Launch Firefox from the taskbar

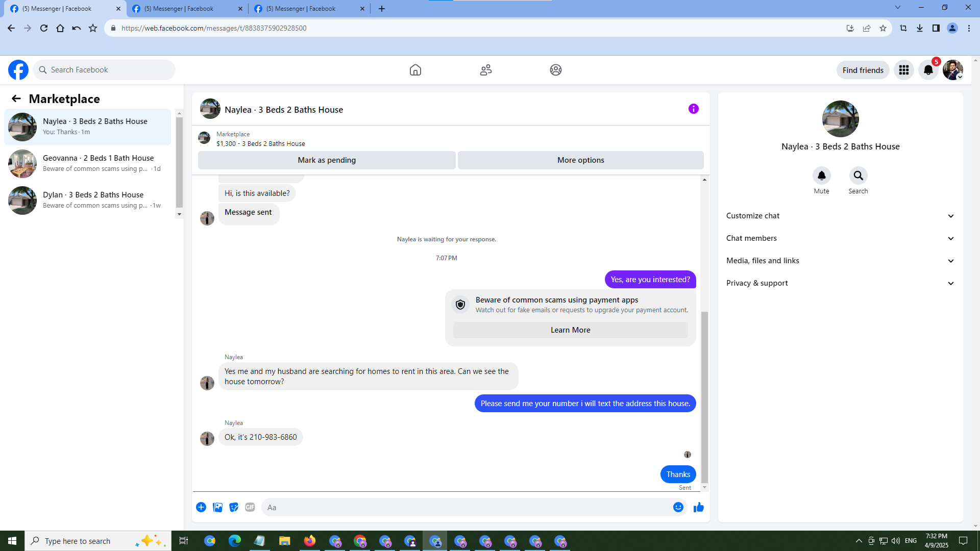[x=309, y=541]
